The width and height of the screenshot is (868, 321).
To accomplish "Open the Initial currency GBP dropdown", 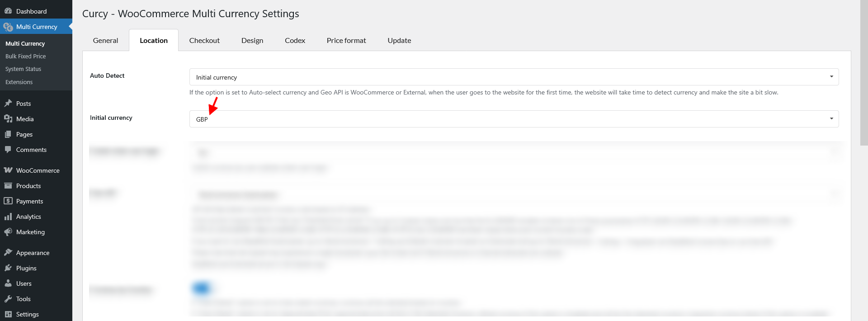I will pyautogui.click(x=514, y=119).
